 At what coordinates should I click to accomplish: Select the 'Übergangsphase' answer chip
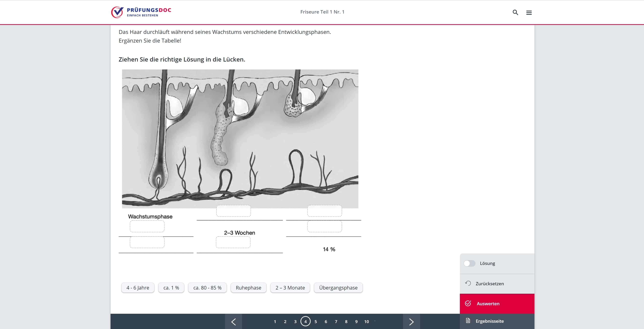[338, 288]
